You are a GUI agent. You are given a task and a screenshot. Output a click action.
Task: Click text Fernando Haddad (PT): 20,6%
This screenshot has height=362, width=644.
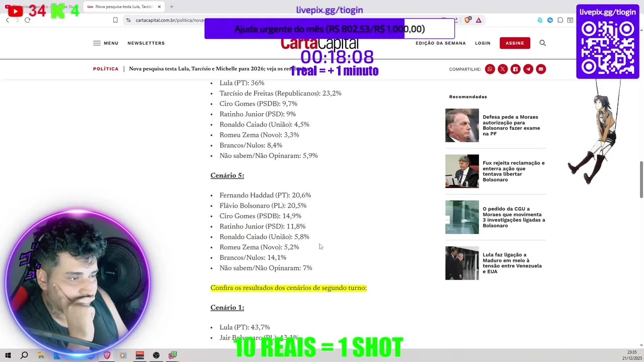[x=265, y=195]
